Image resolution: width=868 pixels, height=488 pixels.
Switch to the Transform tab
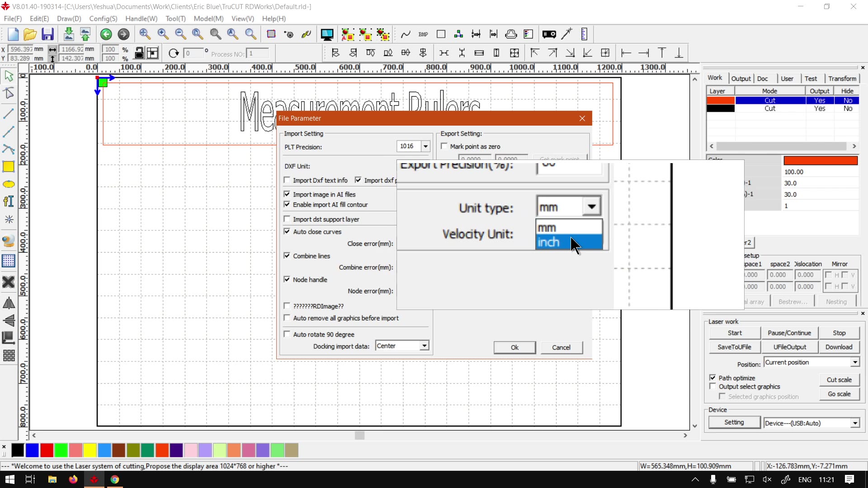[842, 79]
